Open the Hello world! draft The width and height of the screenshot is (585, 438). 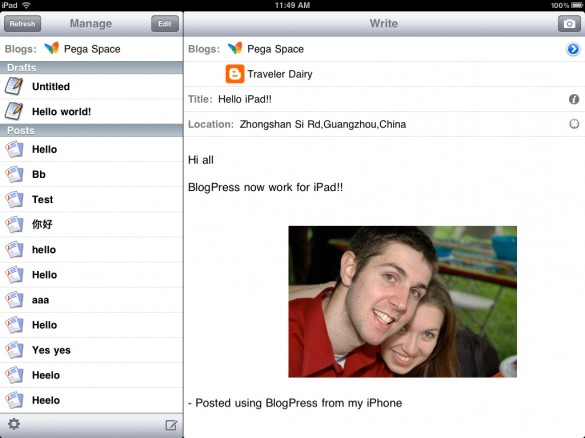coord(91,112)
